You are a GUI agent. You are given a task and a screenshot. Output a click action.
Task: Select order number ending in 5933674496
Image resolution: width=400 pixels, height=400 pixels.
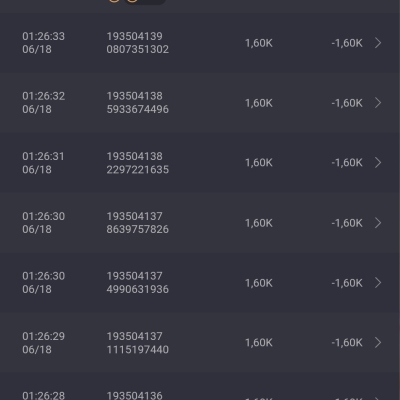pos(138,103)
